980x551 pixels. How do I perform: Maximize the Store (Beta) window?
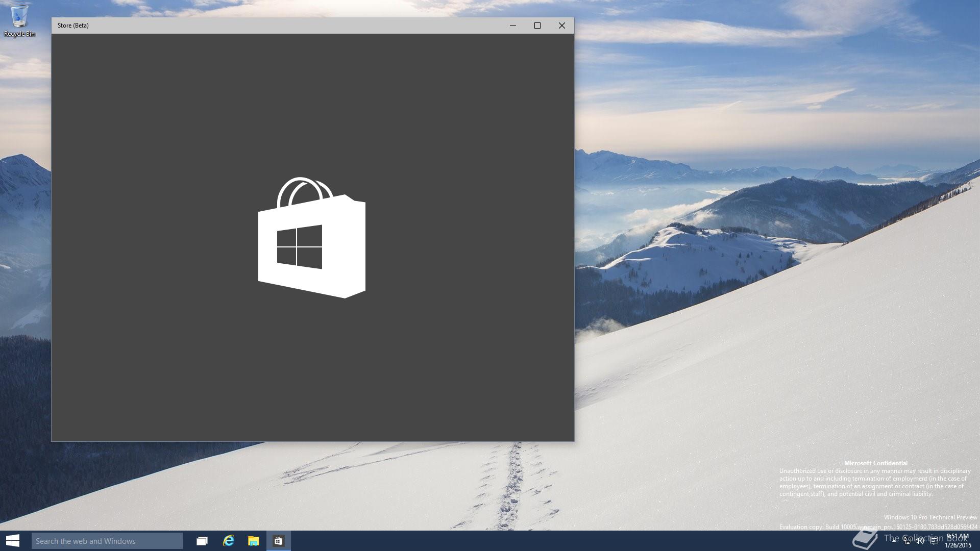click(x=537, y=26)
